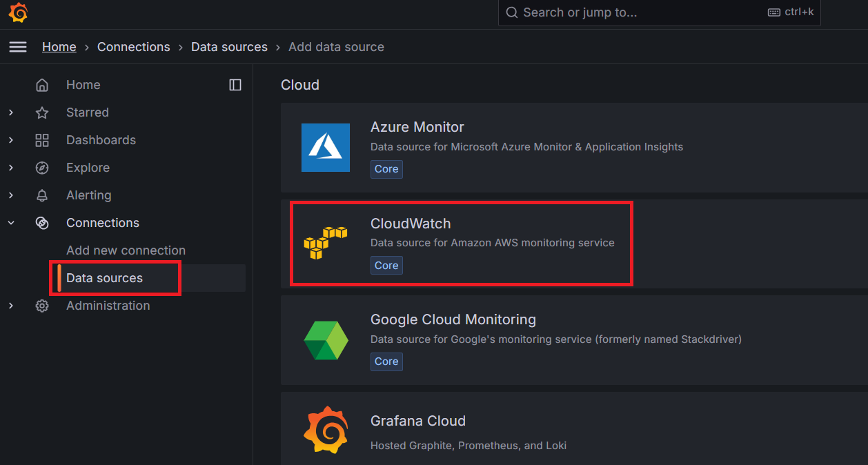Click the Starred star icon in sidebar
Viewport: 868px width, 465px height.
(x=42, y=112)
